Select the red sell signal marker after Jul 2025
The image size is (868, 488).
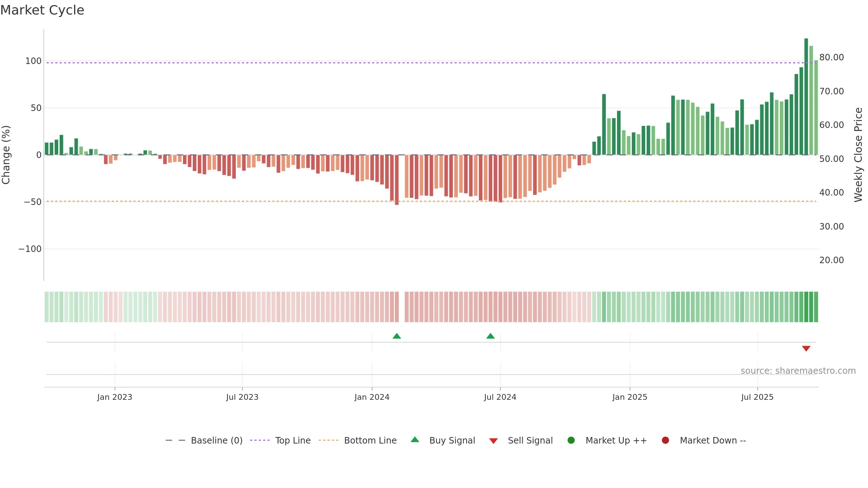click(x=806, y=348)
